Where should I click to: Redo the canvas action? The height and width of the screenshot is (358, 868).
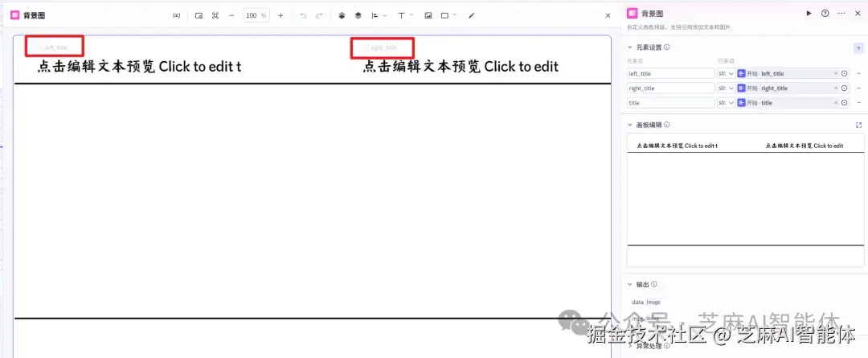coord(319,15)
